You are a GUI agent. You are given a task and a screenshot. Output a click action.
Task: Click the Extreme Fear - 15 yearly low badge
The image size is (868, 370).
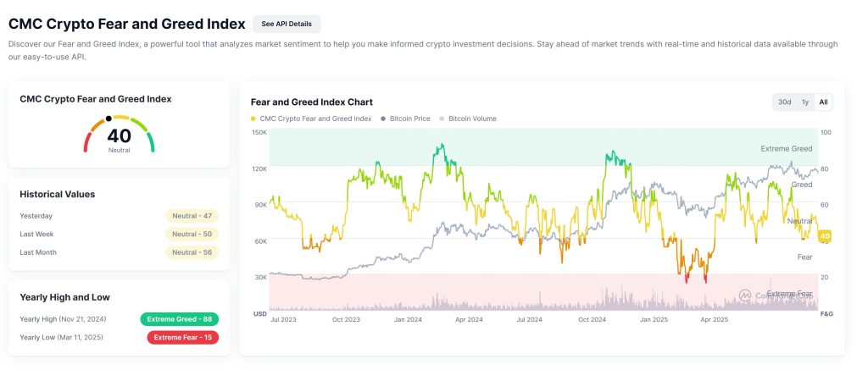tap(182, 337)
